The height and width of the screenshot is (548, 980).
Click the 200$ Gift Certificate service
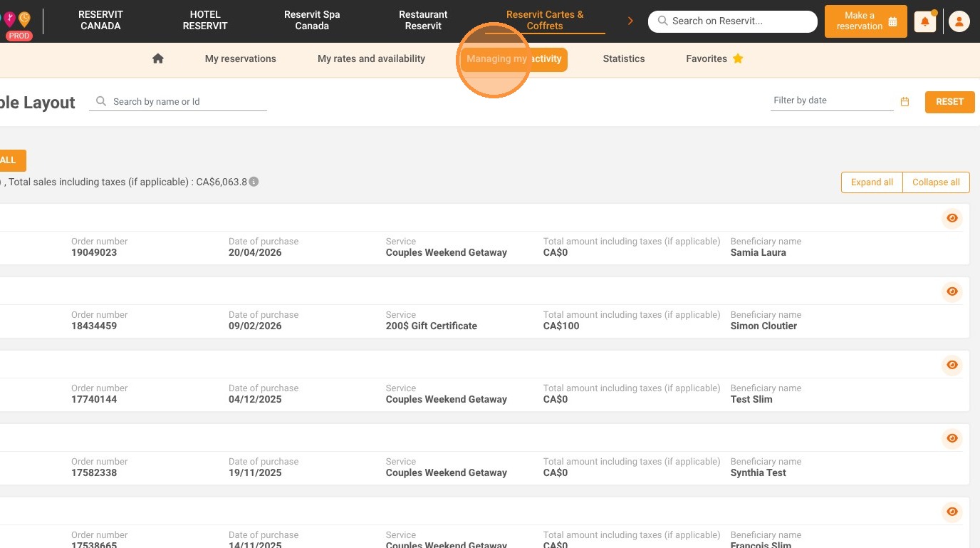coord(432,326)
